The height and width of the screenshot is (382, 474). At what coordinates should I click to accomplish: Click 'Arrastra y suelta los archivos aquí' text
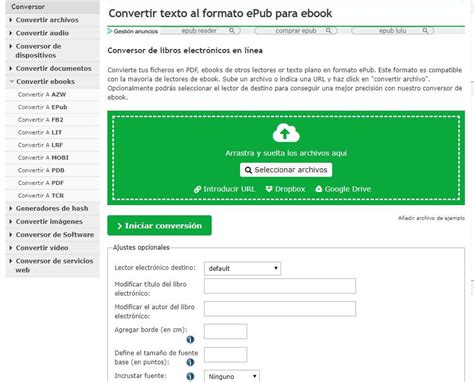tap(286, 153)
